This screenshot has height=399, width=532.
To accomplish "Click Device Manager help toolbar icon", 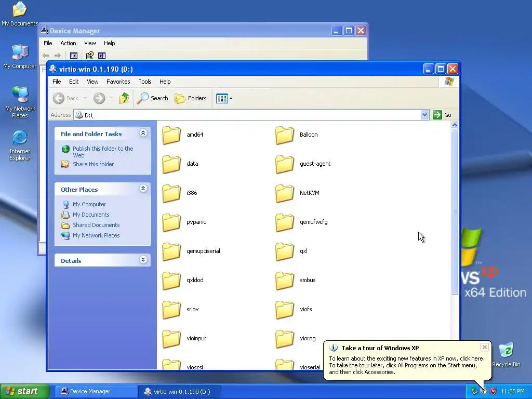I will [89, 55].
